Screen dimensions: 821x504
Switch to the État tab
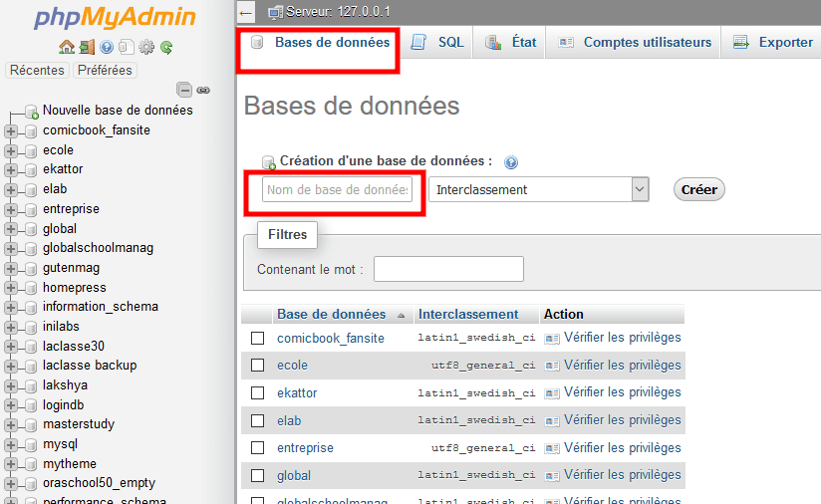pos(510,43)
